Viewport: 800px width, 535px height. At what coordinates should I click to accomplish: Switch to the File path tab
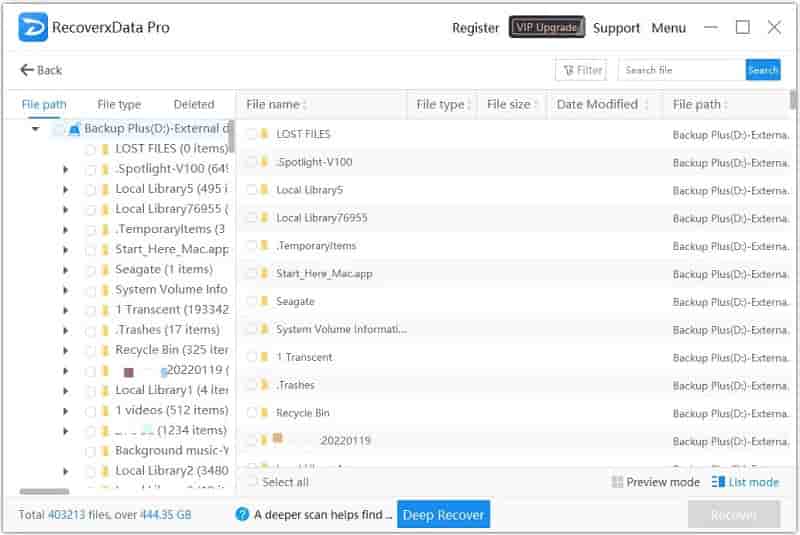(44, 105)
